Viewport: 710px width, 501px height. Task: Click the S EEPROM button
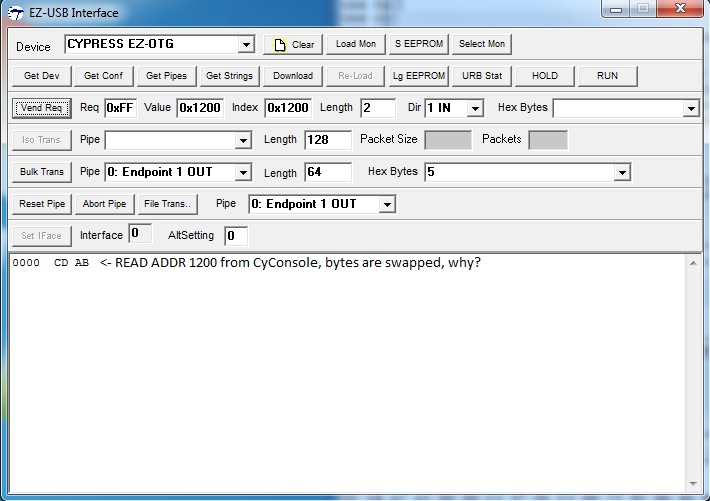pos(419,44)
